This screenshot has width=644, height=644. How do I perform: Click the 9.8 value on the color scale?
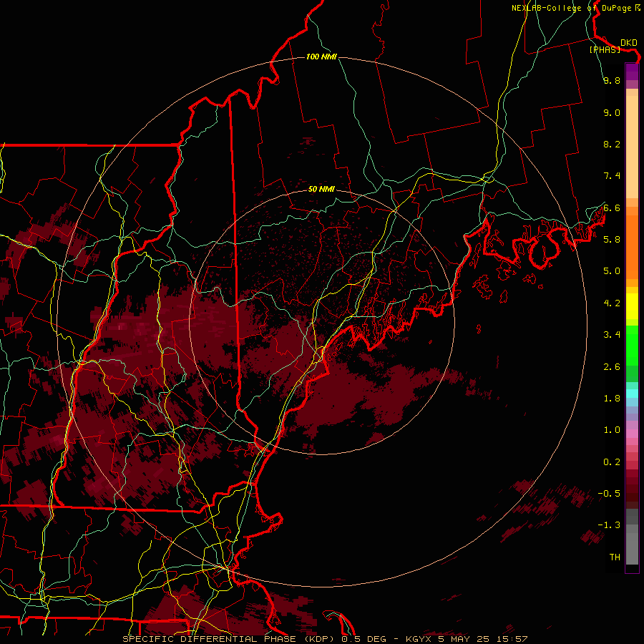click(612, 80)
